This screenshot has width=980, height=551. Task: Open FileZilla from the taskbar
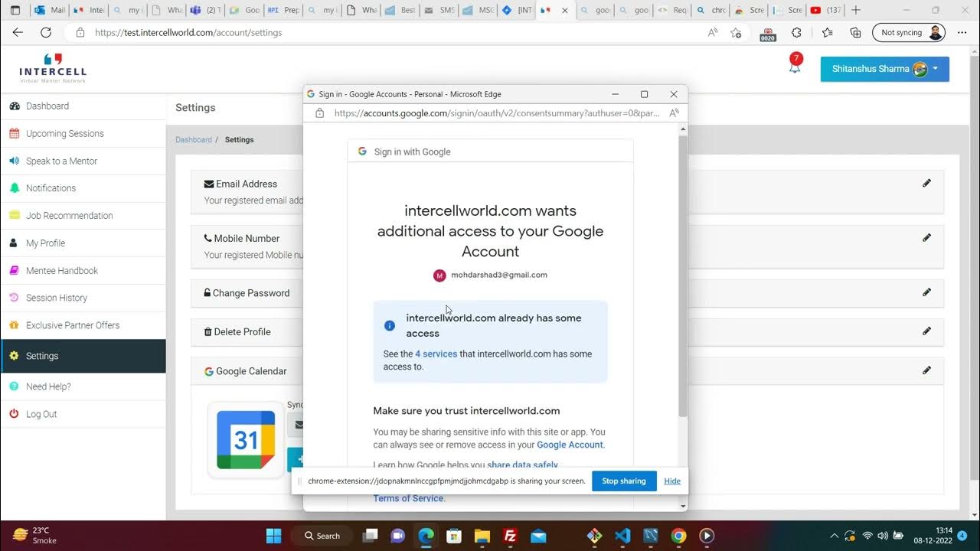pos(510,536)
